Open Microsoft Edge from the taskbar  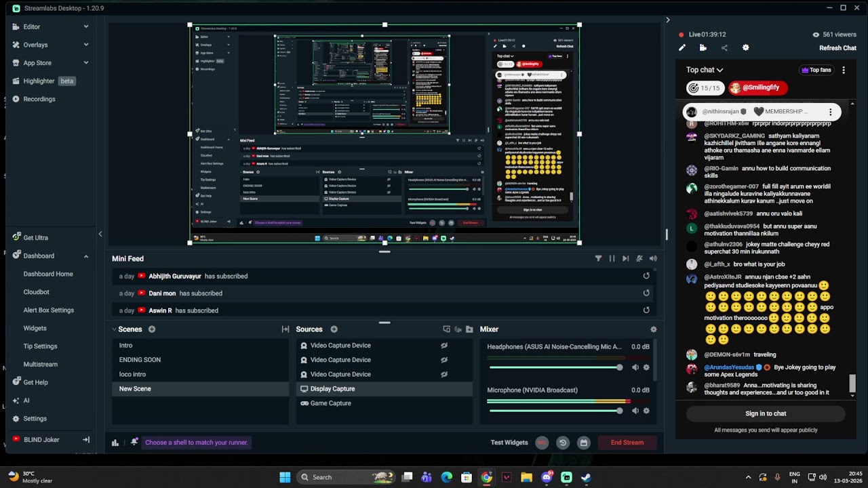click(446, 477)
